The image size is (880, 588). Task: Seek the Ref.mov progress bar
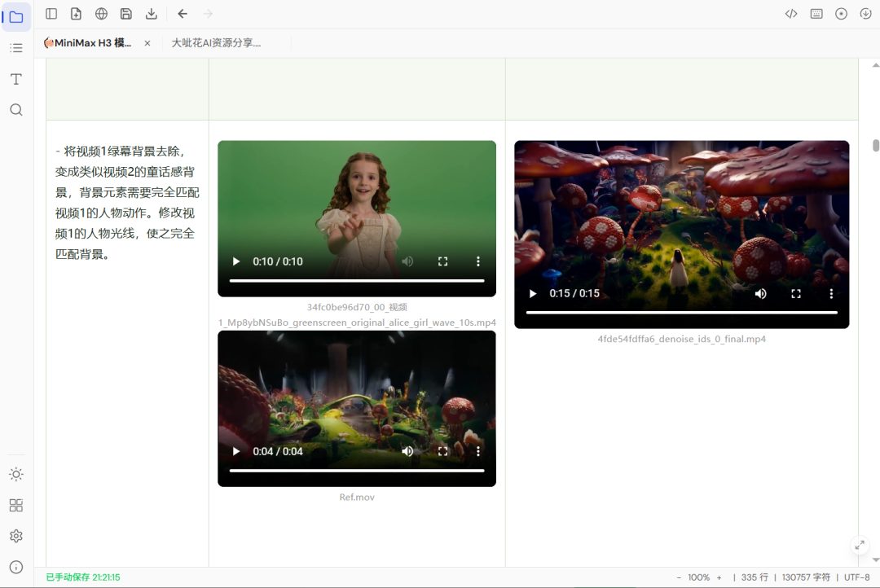pos(357,471)
